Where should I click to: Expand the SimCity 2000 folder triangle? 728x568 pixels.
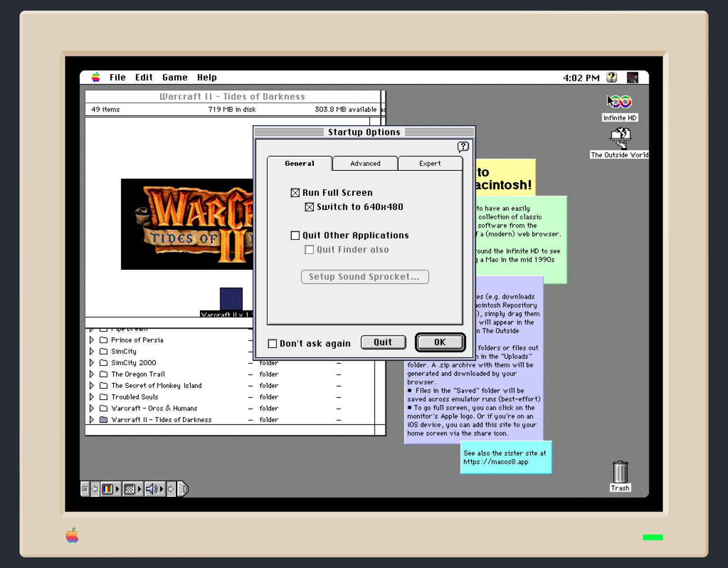[91, 363]
